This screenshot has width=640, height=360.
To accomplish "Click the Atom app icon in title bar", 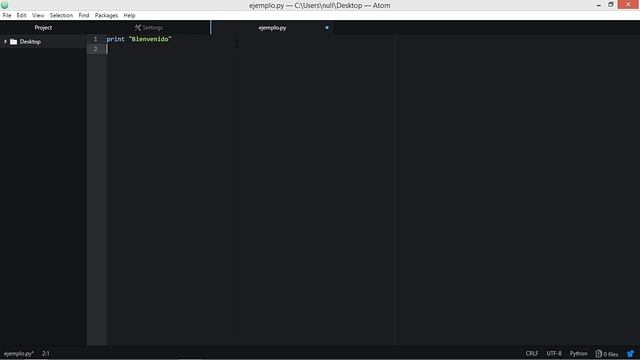I will click(4, 5).
